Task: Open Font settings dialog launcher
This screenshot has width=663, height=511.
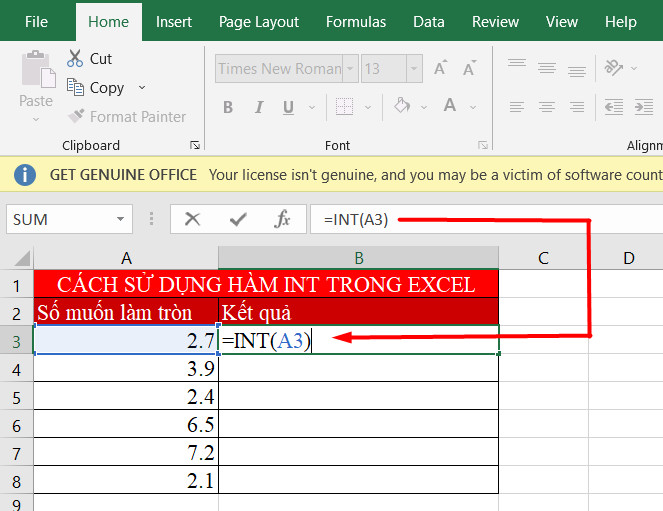Action: (x=483, y=145)
